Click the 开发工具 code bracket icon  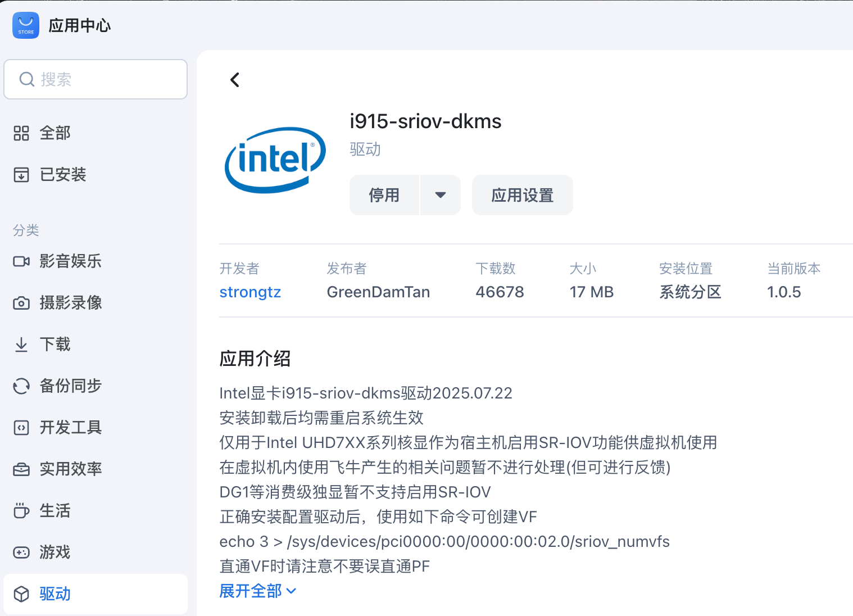pyautogui.click(x=21, y=428)
